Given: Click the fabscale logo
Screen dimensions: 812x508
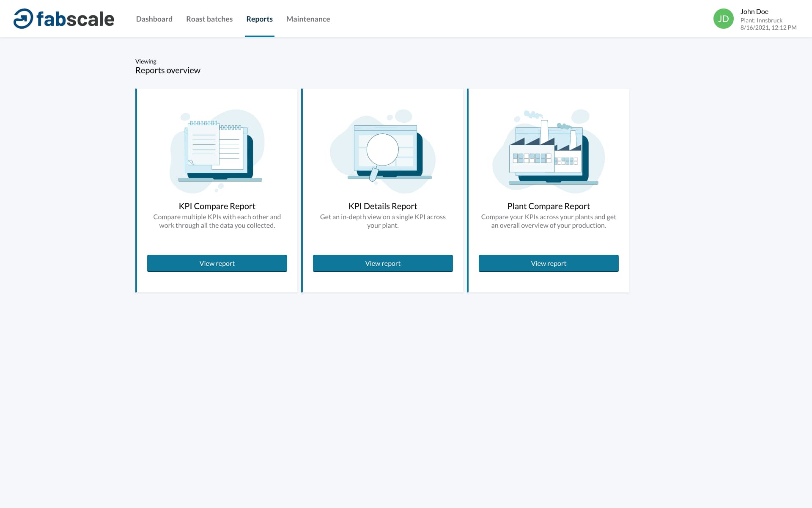Looking at the screenshot, I should 64,19.
